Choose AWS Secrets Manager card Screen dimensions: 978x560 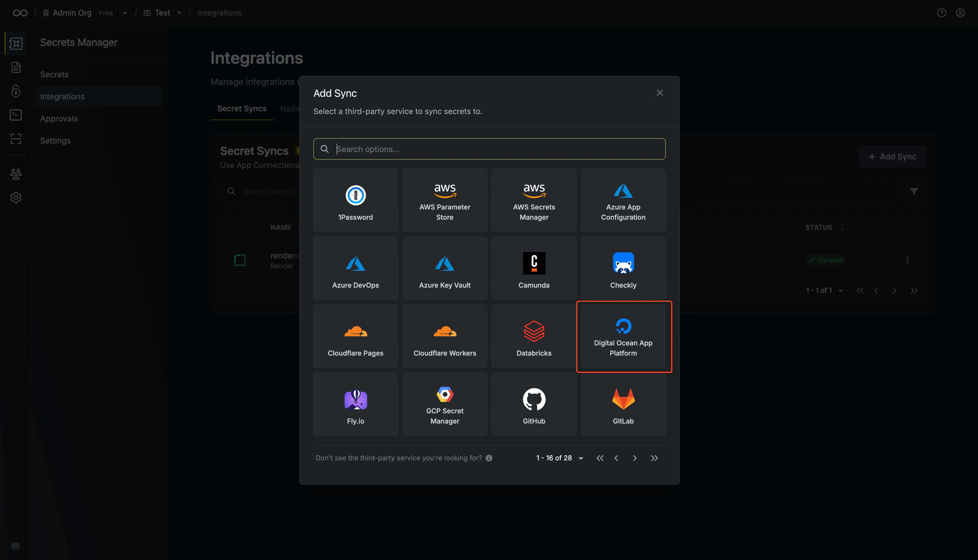pos(534,200)
